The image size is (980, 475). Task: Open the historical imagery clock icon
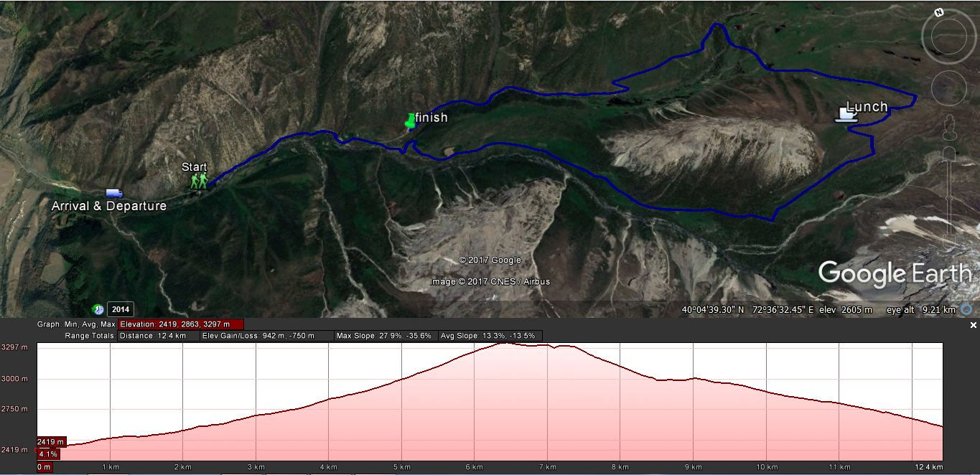98,309
